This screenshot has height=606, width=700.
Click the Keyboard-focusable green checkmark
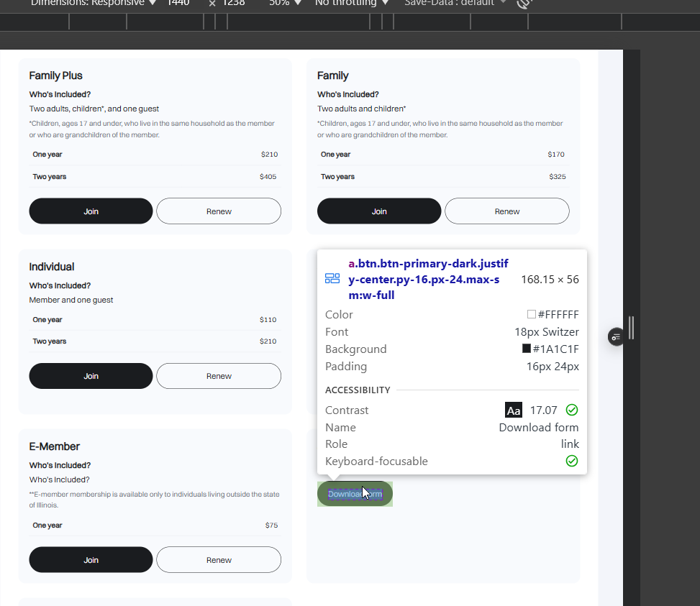572,461
